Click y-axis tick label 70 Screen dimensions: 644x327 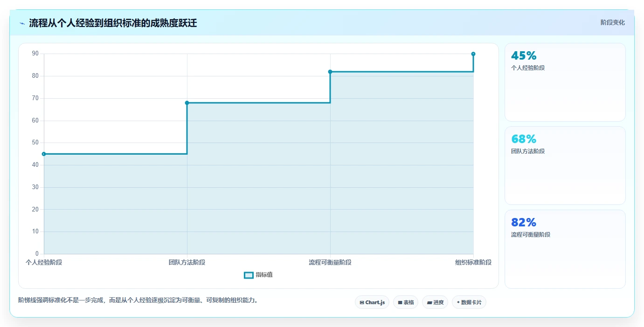35,98
